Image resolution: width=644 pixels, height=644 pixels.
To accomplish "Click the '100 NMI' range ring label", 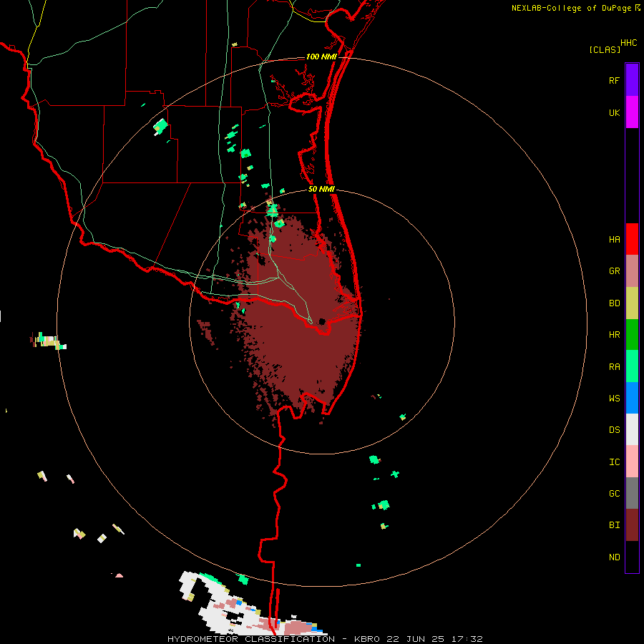I will click(321, 57).
